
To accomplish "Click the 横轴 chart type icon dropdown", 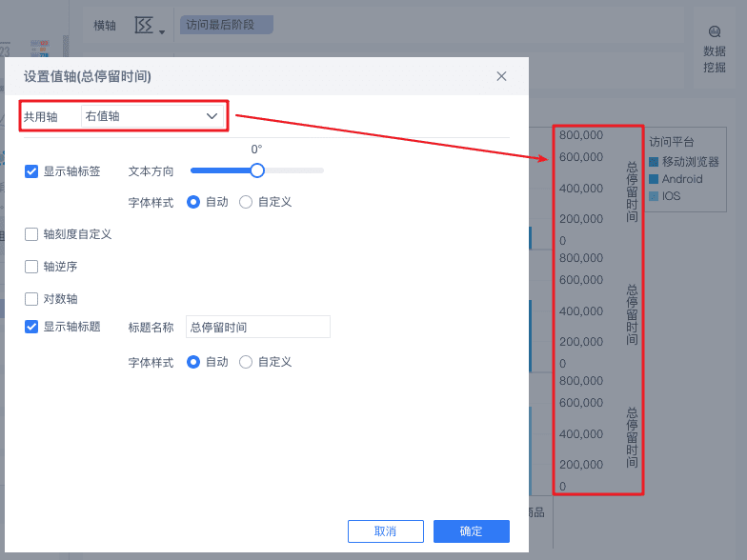I will pos(150,25).
